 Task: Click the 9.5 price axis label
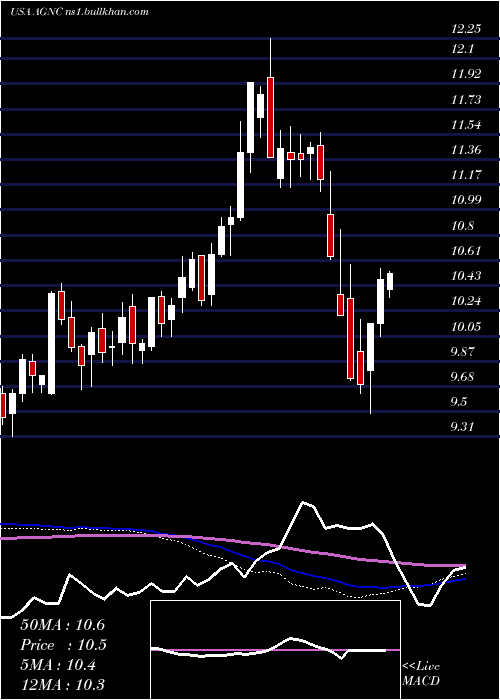[x=459, y=402]
